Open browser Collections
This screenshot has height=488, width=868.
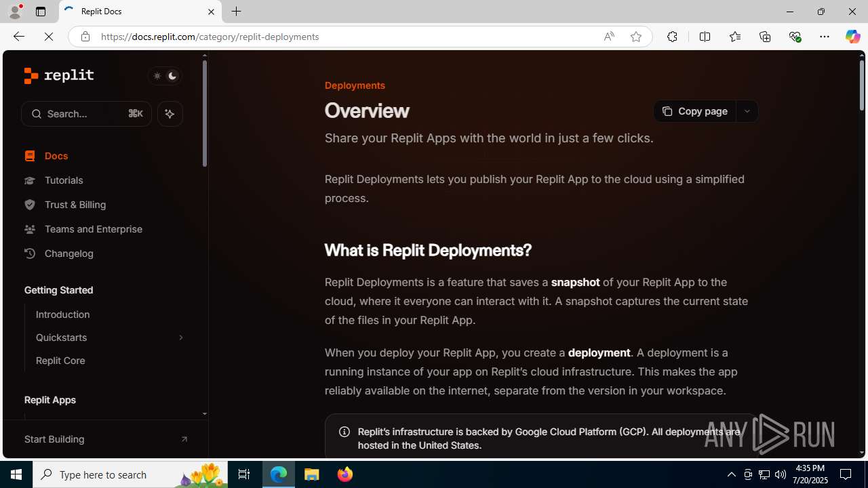pyautogui.click(x=765, y=37)
